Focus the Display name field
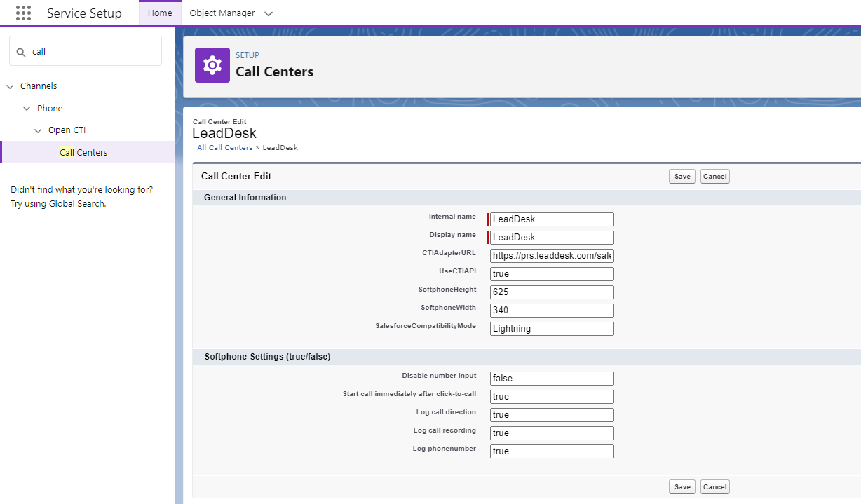861x504 pixels. coord(552,238)
